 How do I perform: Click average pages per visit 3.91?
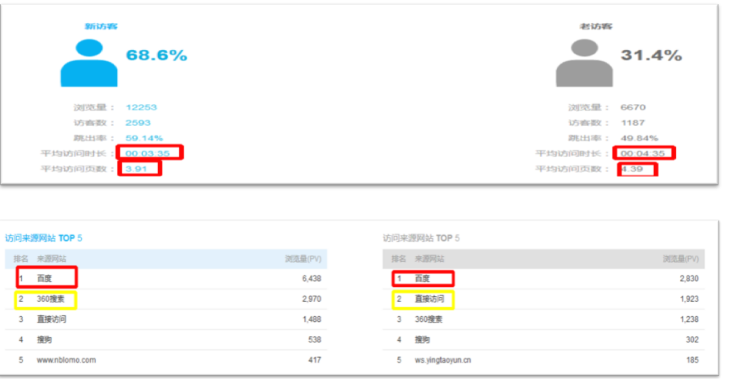(x=136, y=169)
